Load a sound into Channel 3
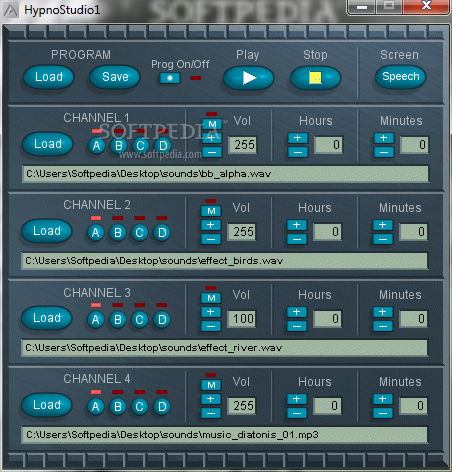This screenshot has height=472, width=452. [47, 318]
